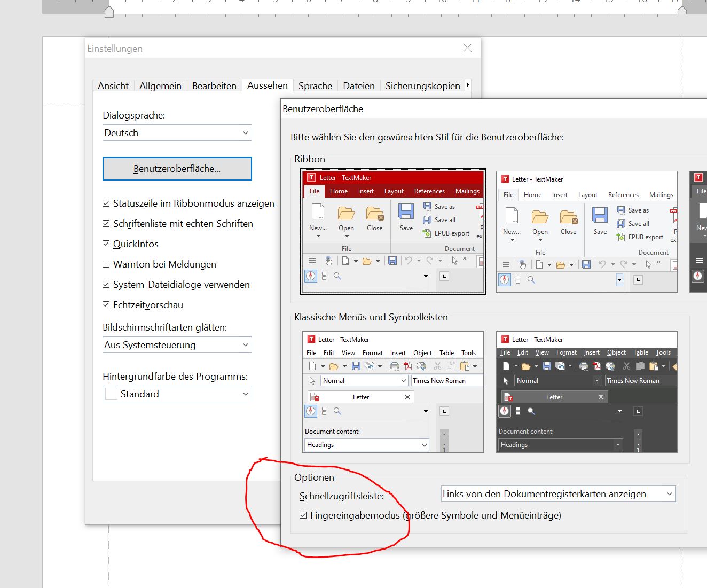
Task: Click the hamburger menu icon in red Ribbon preview
Action: point(312,261)
